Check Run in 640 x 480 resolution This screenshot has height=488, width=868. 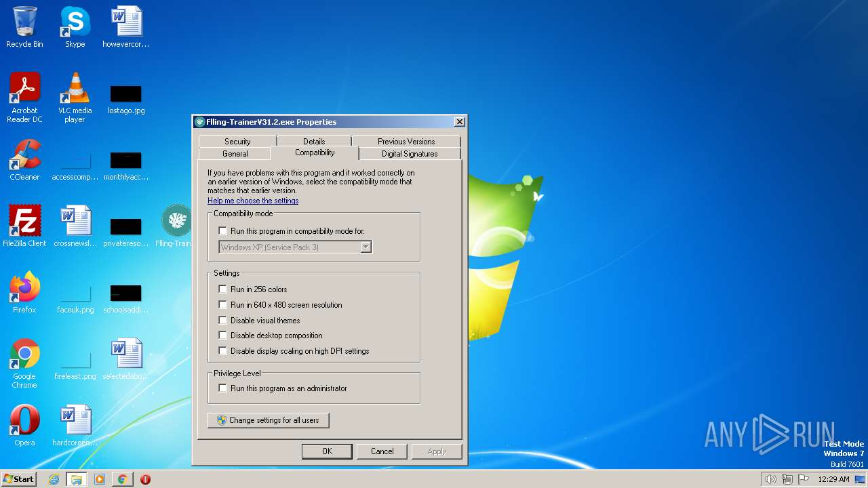(x=222, y=305)
